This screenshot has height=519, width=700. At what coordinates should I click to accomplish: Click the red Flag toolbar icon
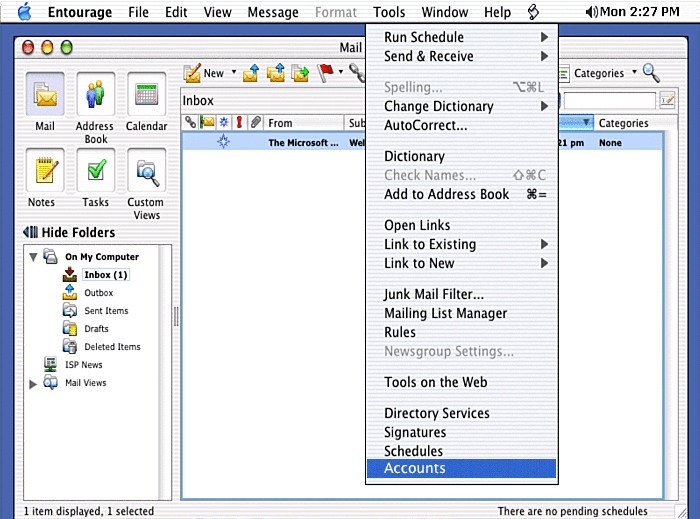[325, 73]
